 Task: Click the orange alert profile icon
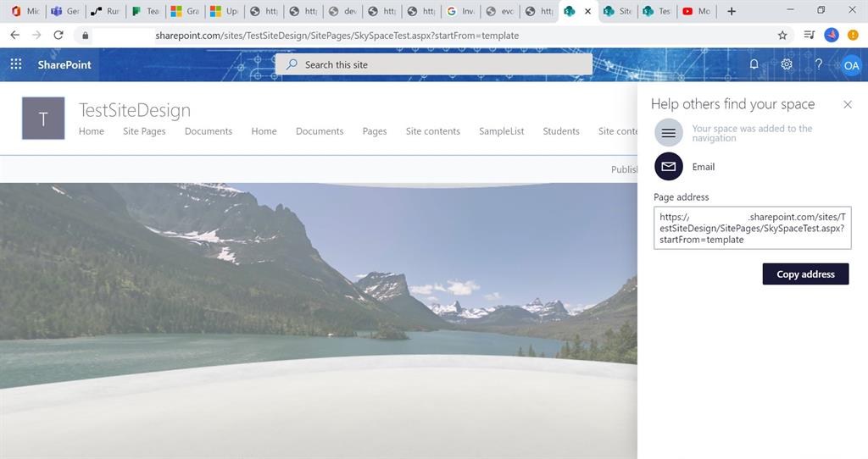click(x=853, y=35)
